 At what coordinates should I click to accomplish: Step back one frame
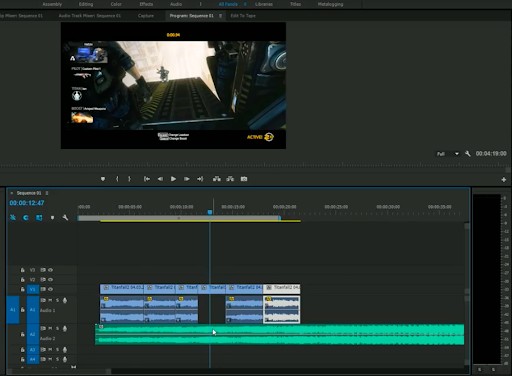click(x=160, y=179)
